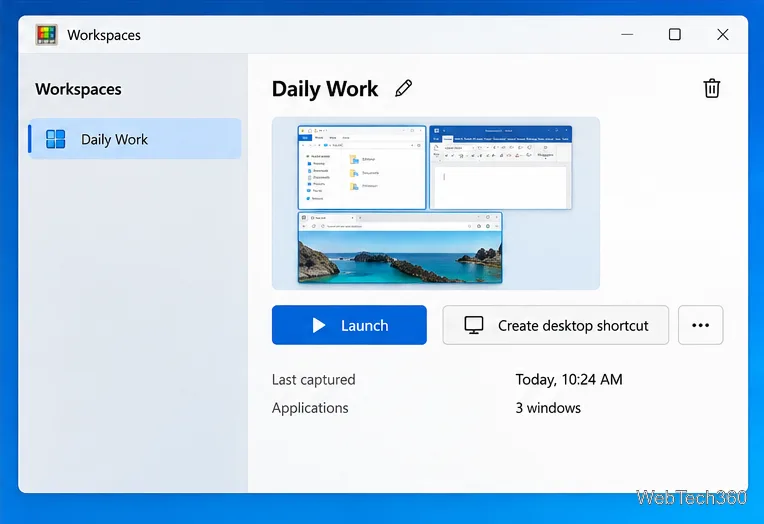Viewport: 764px width, 524px height.
Task: Close the Workspaces window
Action: coord(723,35)
